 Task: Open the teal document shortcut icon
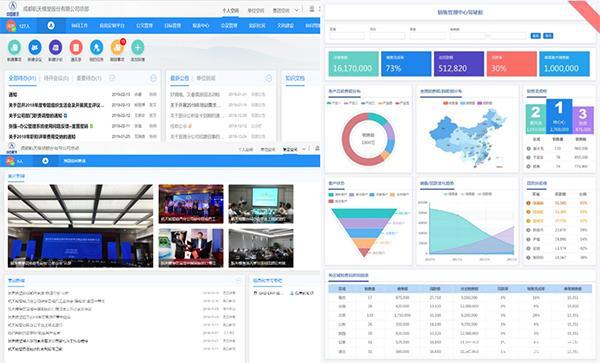14,47
